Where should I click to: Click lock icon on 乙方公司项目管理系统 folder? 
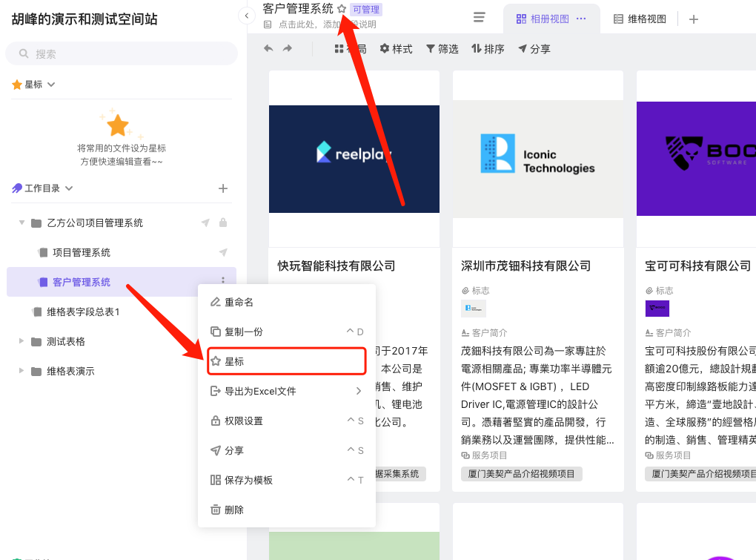[223, 223]
